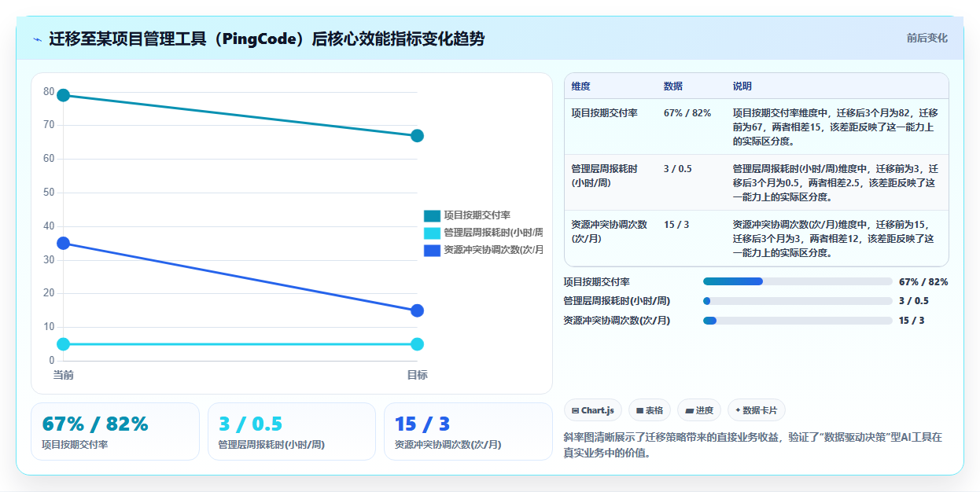Viewport: 980px width, 492px height.
Task: Click the 67% / 82% stat card
Action: pos(115,431)
